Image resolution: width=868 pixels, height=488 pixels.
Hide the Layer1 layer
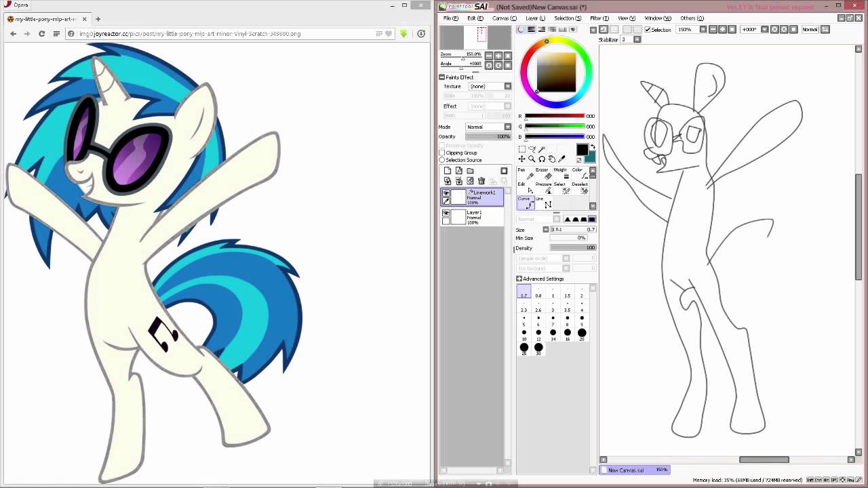[x=446, y=213]
